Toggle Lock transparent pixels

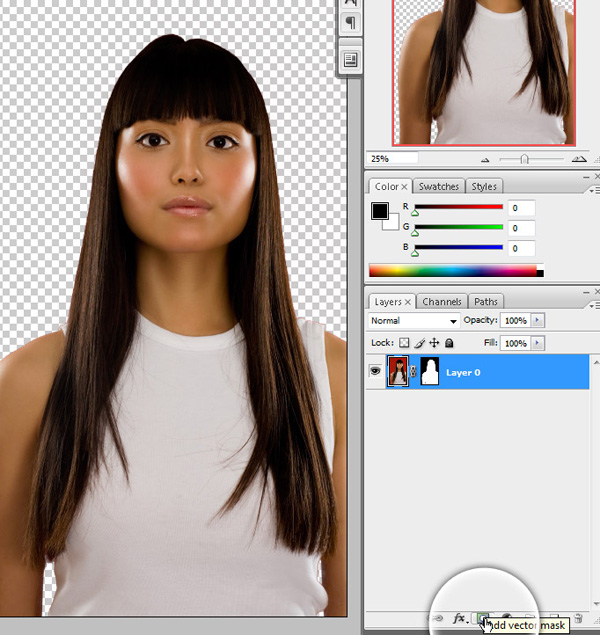[404, 343]
